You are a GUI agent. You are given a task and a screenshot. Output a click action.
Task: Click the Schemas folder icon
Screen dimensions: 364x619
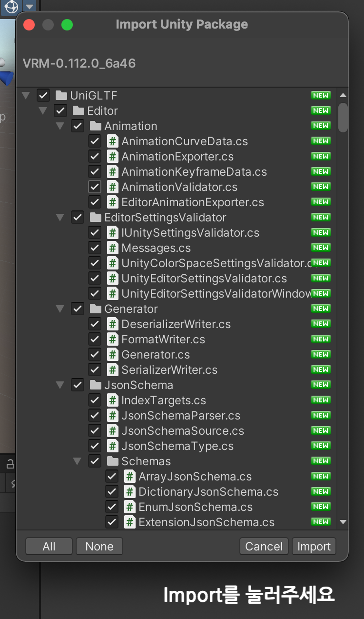[x=113, y=461]
